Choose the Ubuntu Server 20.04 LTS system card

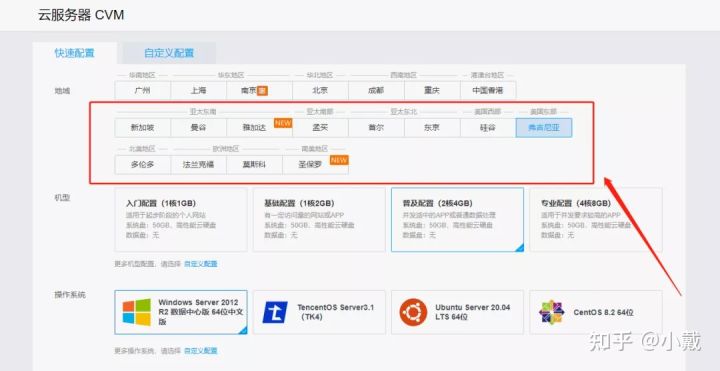(x=457, y=312)
